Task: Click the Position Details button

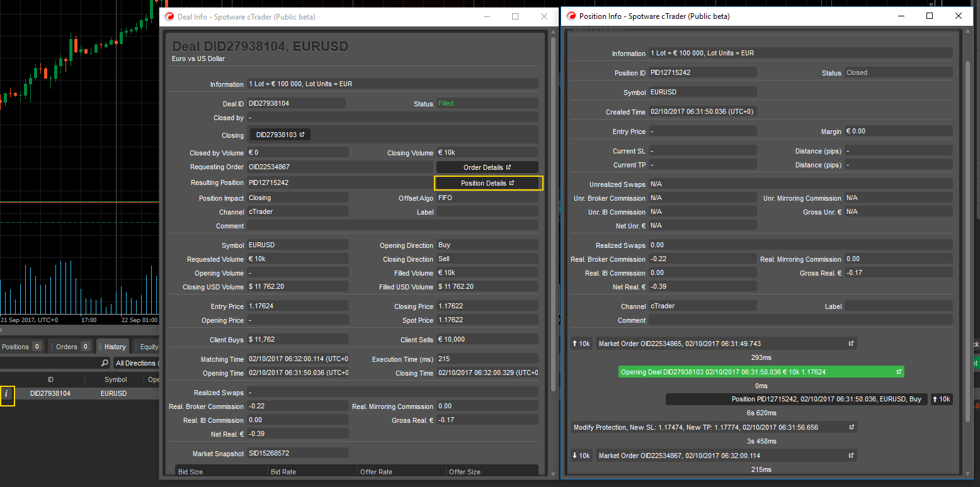Action: (488, 183)
